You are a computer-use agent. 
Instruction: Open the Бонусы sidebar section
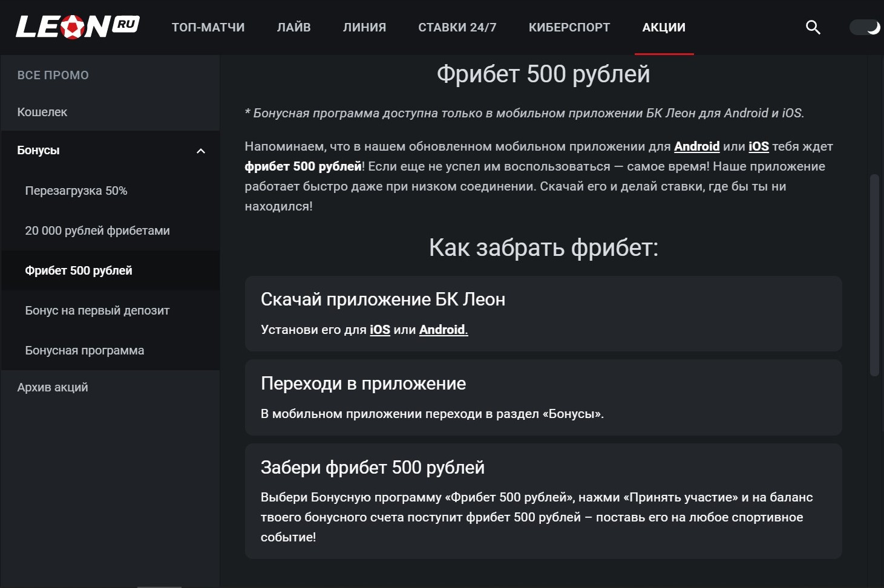(110, 150)
